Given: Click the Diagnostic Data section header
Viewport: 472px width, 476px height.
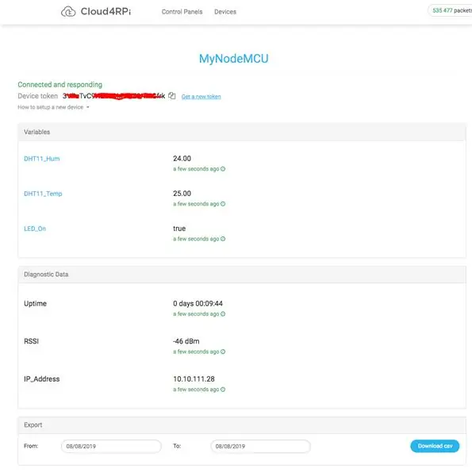Looking at the screenshot, I should tap(242, 274).
